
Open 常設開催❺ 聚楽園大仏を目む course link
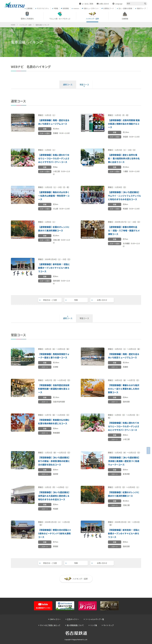pos(54,422)
